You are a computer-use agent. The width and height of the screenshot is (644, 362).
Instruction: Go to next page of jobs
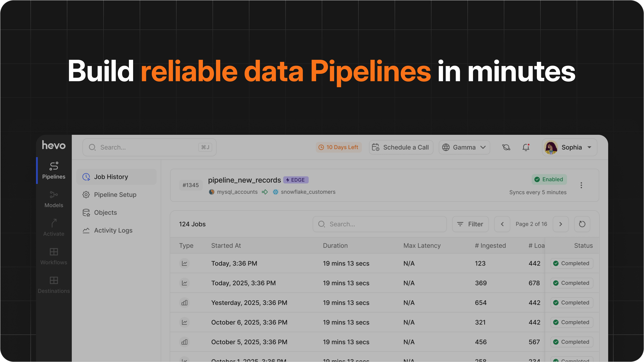(x=561, y=224)
